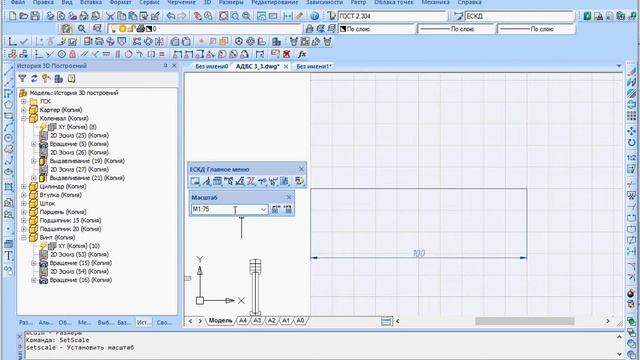This screenshot has width=640, height=360.
Task: Select the Text tool on the left toolbar
Action: (x=8, y=256)
